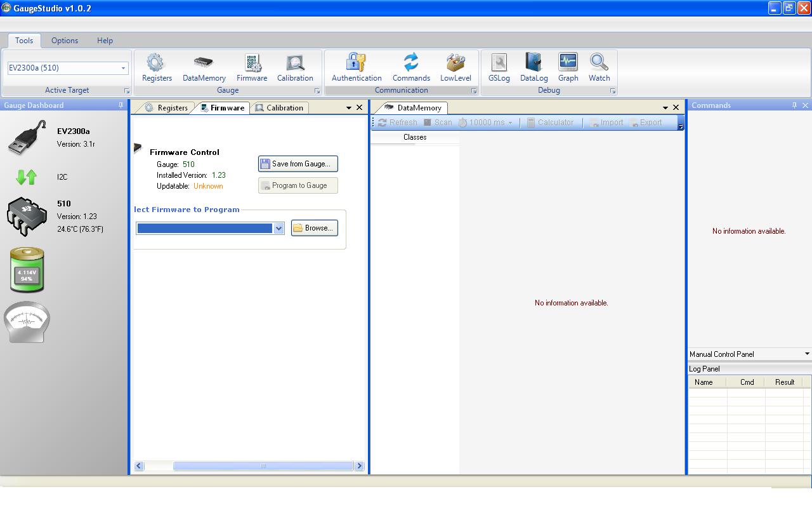Close the DataMemory document panel

click(x=676, y=107)
